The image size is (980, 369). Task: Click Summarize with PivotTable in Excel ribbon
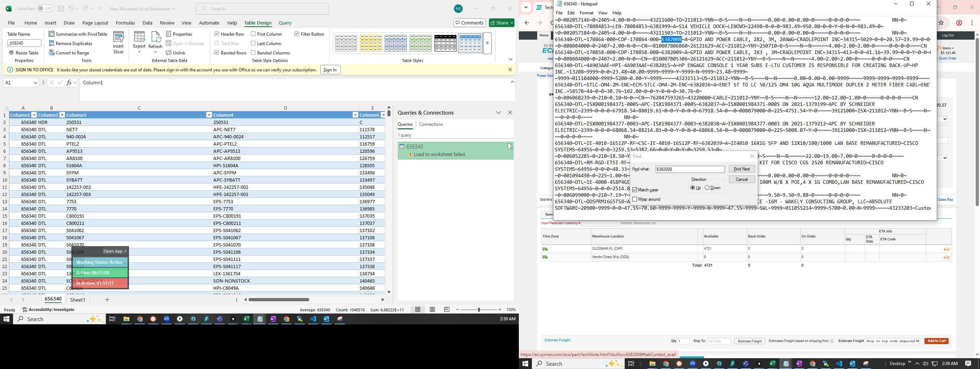tap(78, 34)
